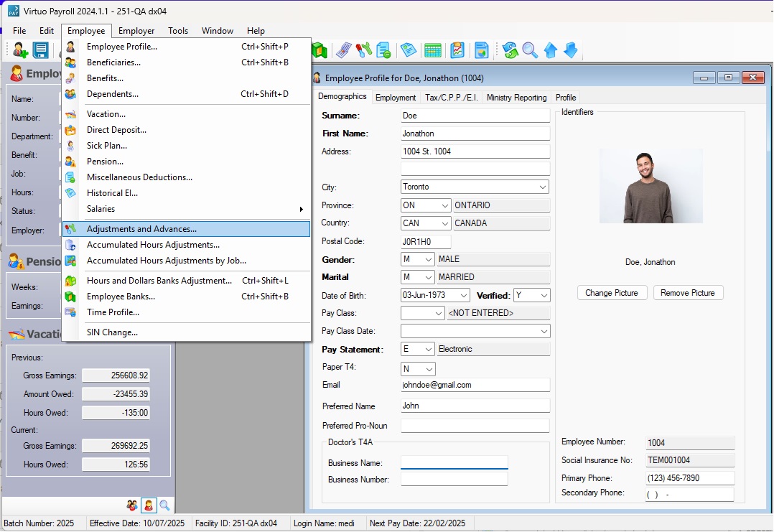Open the Pay Statement dropdown showing E

tap(428, 350)
